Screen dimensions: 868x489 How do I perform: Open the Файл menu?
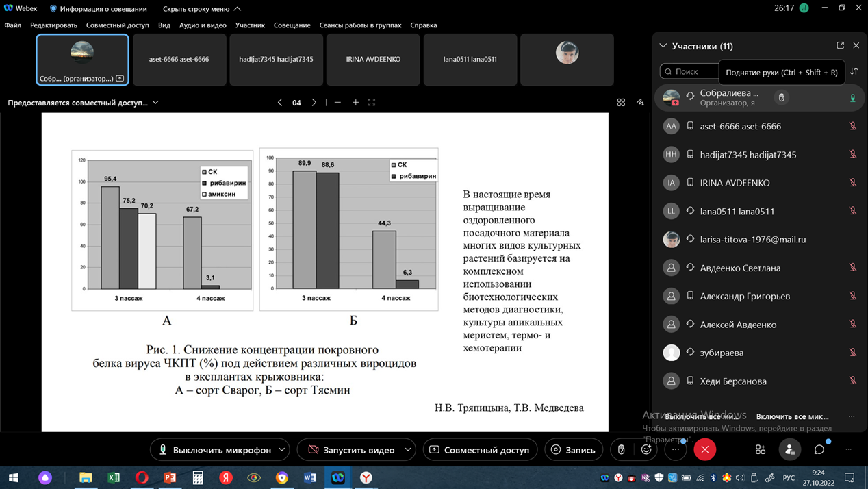click(13, 25)
